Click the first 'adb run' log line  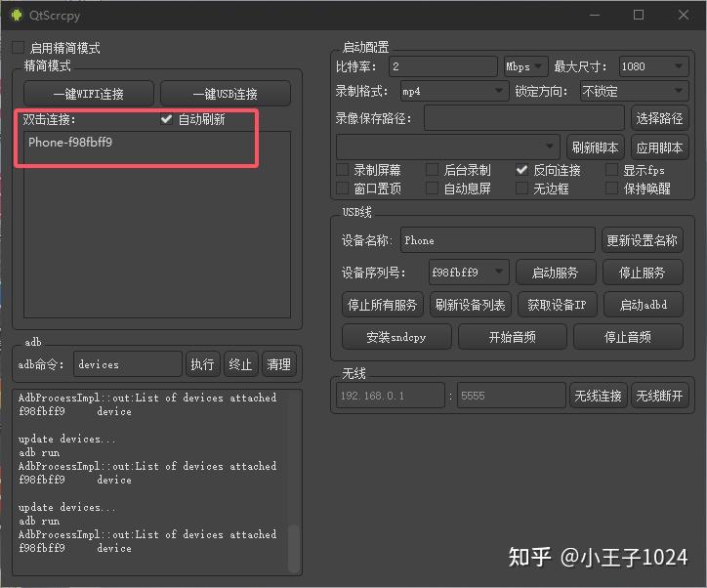click(x=39, y=452)
